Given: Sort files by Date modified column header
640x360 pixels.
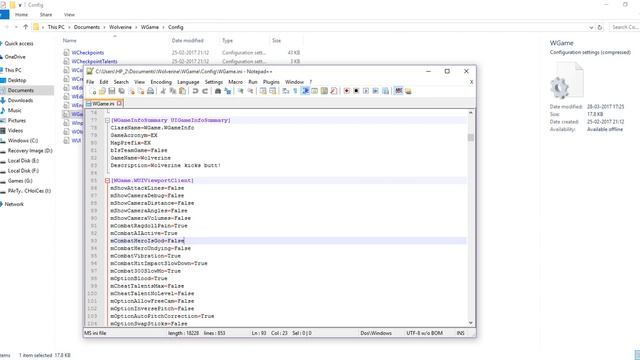Looking at the screenshot, I should [x=188, y=40].
